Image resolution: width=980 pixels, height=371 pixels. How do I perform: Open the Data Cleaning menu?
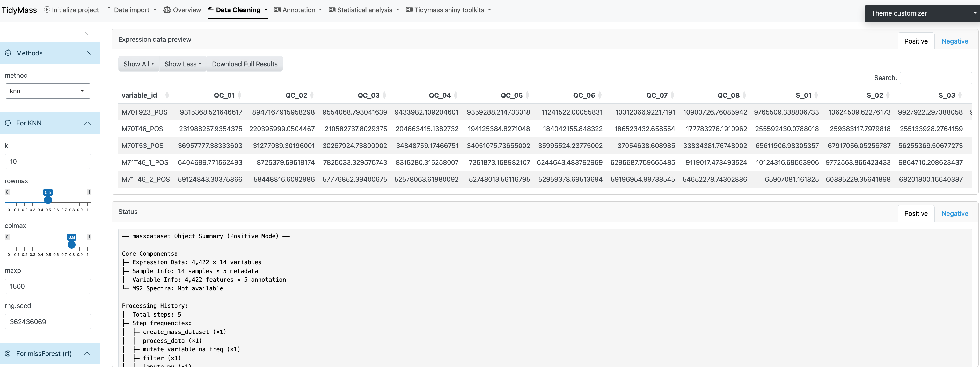click(x=238, y=10)
